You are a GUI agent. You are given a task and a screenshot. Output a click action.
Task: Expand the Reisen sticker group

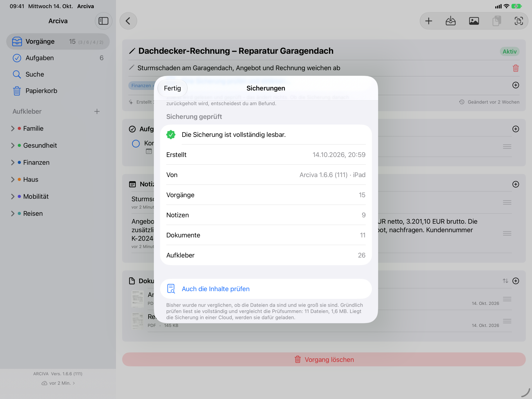pos(13,214)
